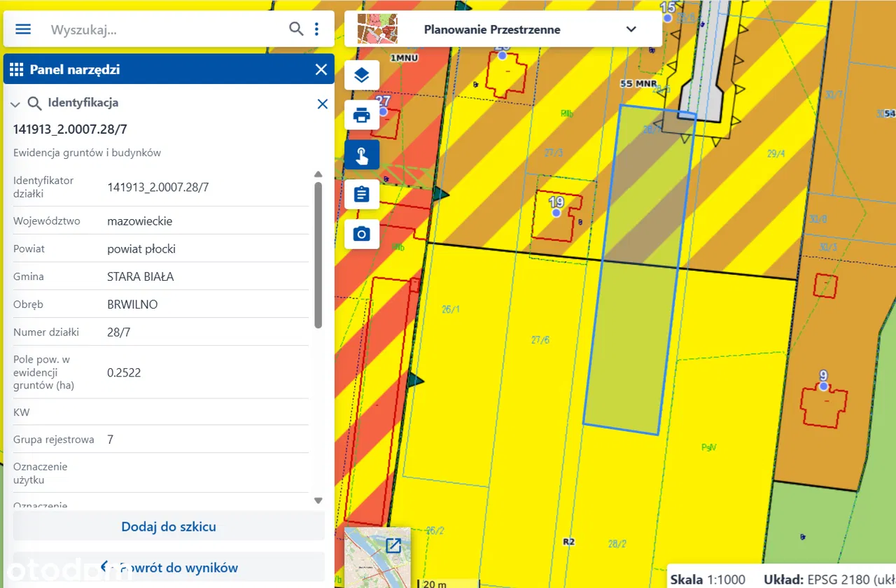Click the Powrót do wyników button
Viewport: 896px width, 588px height.
pyautogui.click(x=168, y=567)
